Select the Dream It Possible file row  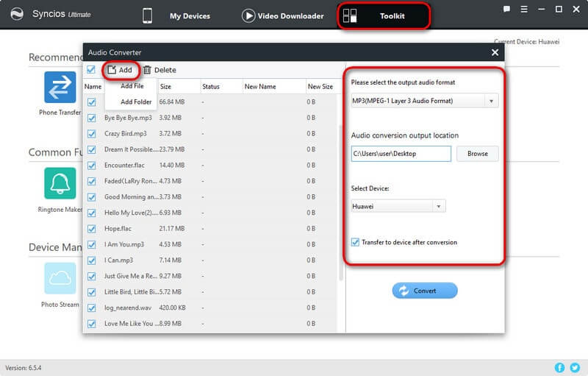210,149
